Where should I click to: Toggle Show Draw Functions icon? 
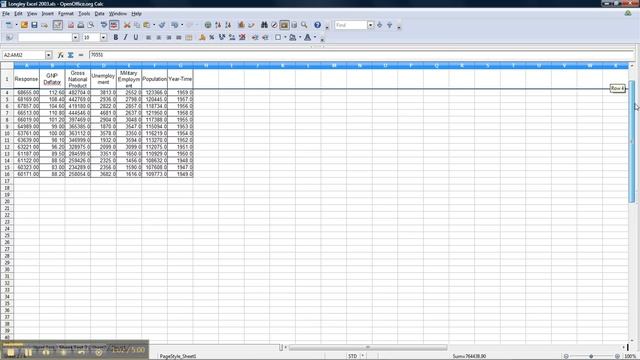coord(251,25)
